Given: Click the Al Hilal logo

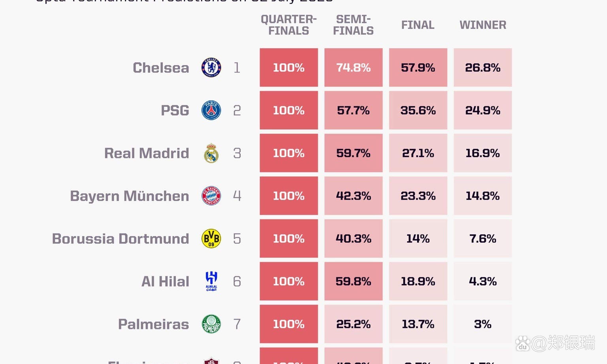Looking at the screenshot, I should (211, 281).
